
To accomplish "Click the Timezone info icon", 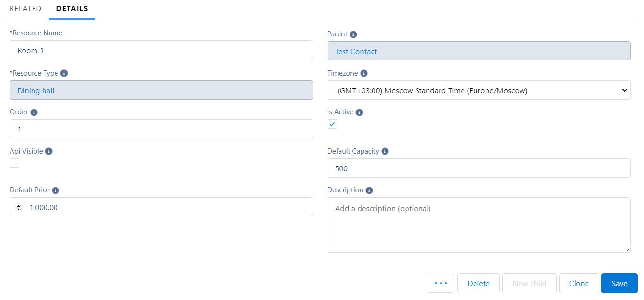I will click(x=364, y=74).
